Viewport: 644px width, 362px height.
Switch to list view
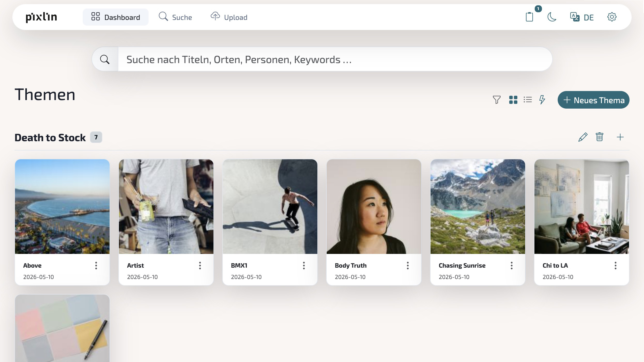(x=528, y=100)
